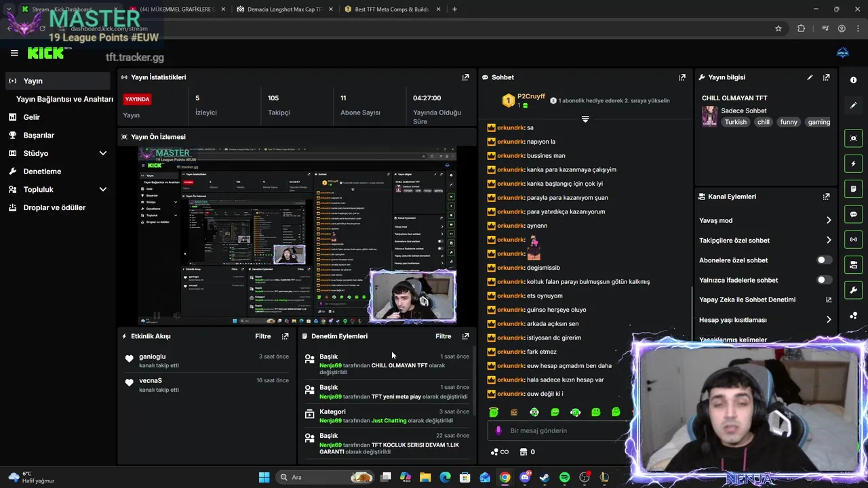Open Yavaş mod settings chevron

829,220
